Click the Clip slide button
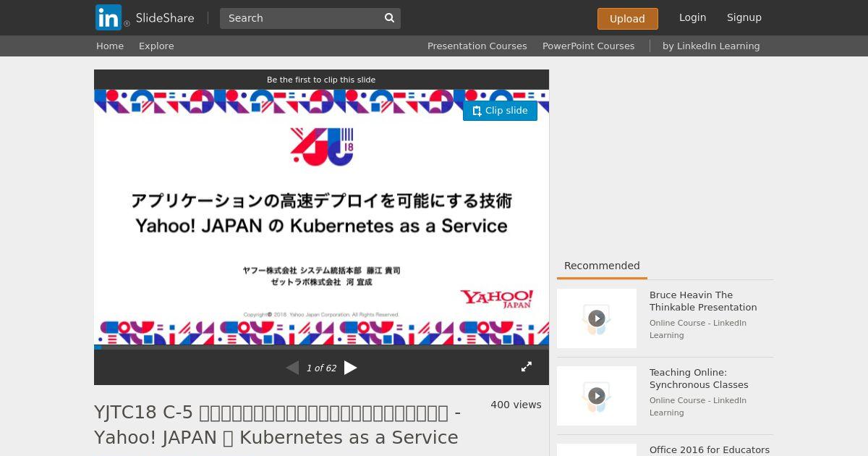868x456 pixels. (500, 111)
